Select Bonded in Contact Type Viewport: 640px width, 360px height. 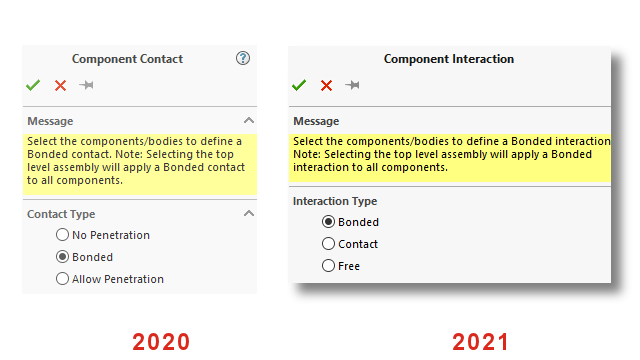coord(62,257)
